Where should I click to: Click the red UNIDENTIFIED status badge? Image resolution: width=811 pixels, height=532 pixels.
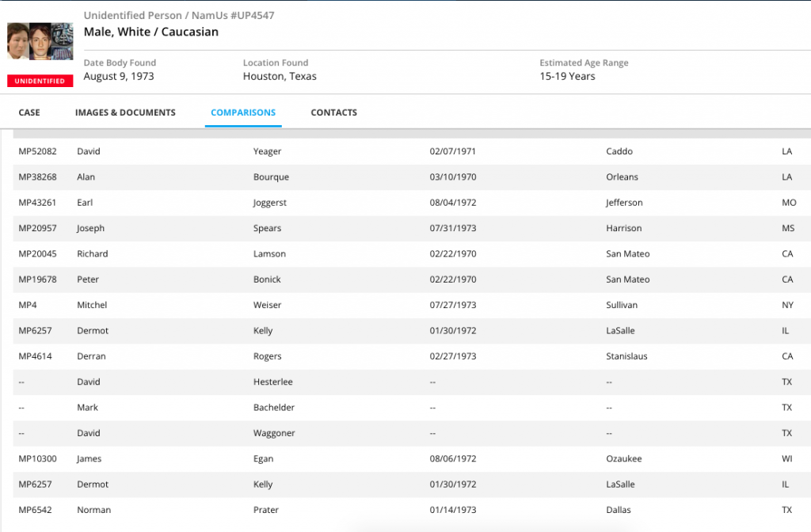[x=40, y=81]
